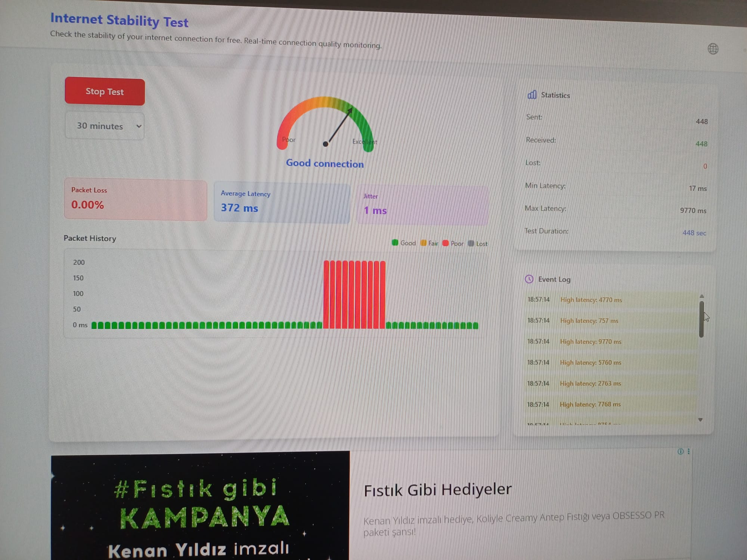Click the Statistics panel heading
The image size is (747, 560).
point(555,95)
